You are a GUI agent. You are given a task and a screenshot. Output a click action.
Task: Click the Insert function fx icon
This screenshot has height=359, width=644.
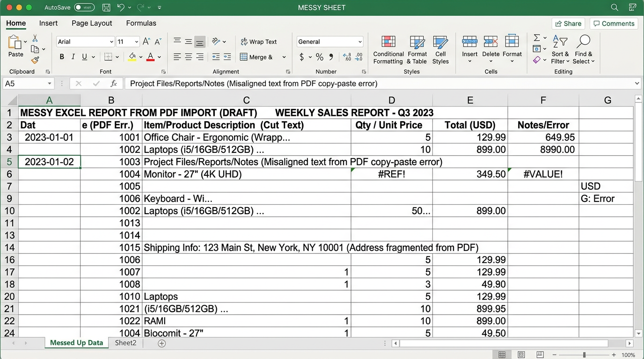(x=114, y=84)
